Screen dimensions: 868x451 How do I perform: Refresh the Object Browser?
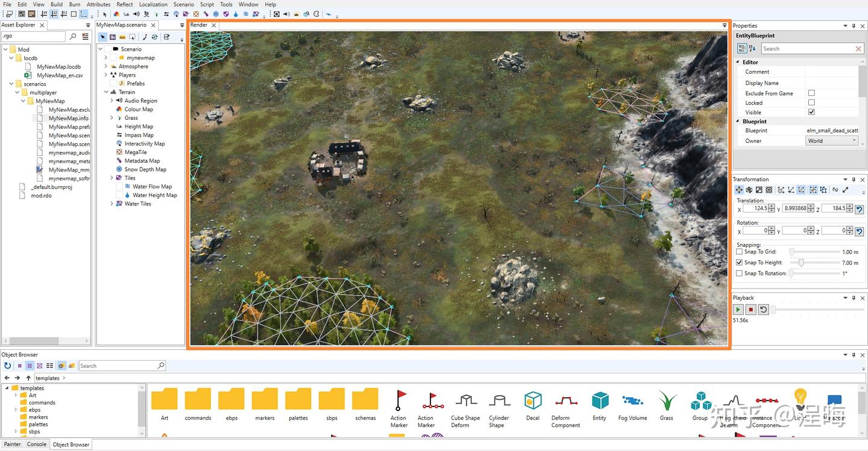coord(7,365)
